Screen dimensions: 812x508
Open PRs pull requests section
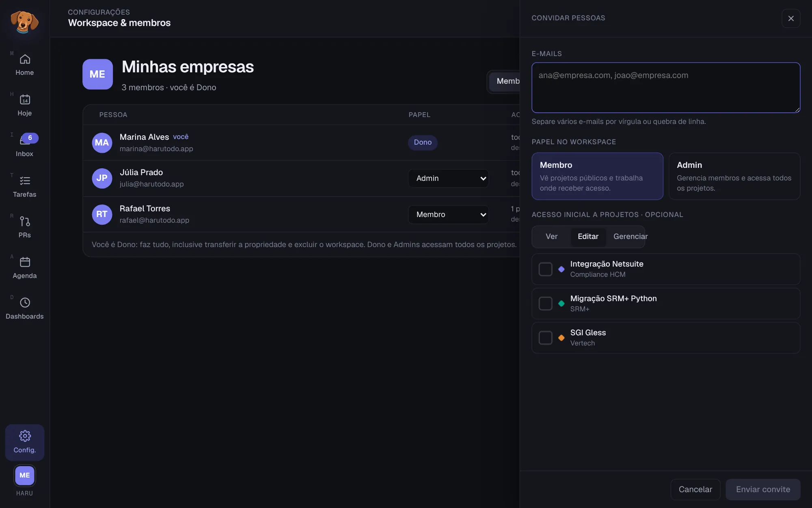point(24,228)
